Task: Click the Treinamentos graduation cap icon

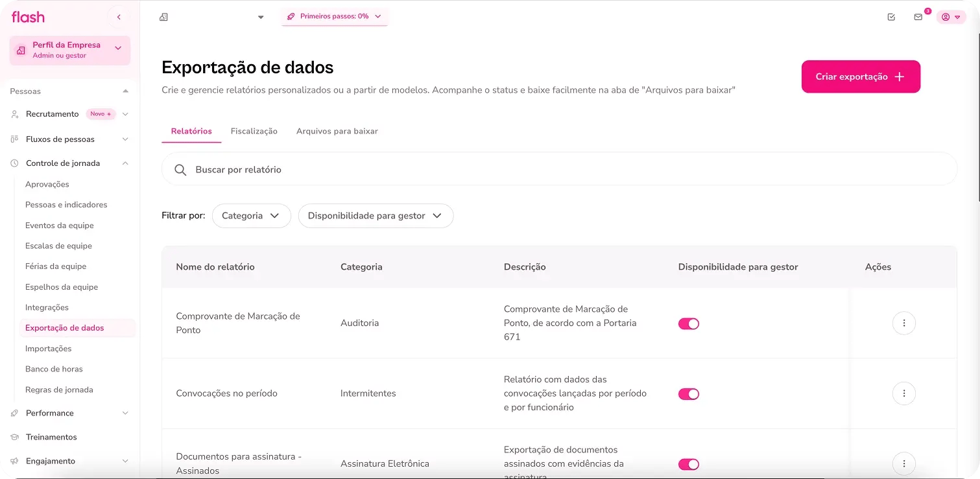Action: 14,437
